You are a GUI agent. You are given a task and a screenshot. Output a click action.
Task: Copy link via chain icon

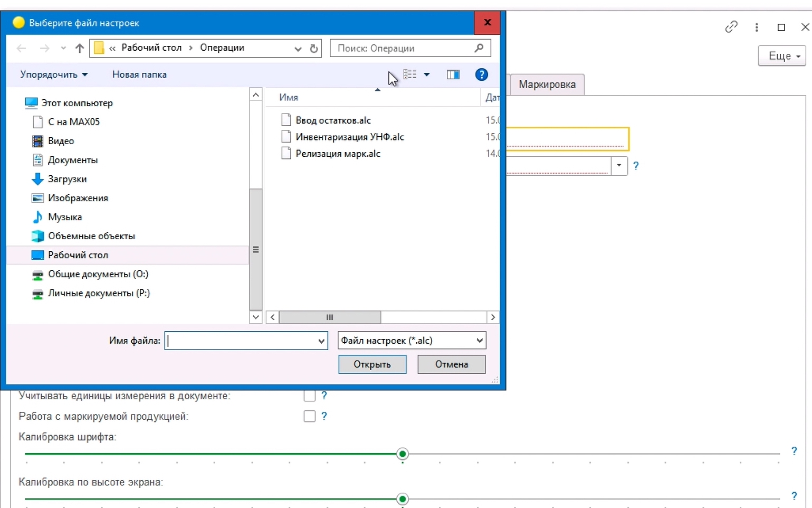point(731,27)
